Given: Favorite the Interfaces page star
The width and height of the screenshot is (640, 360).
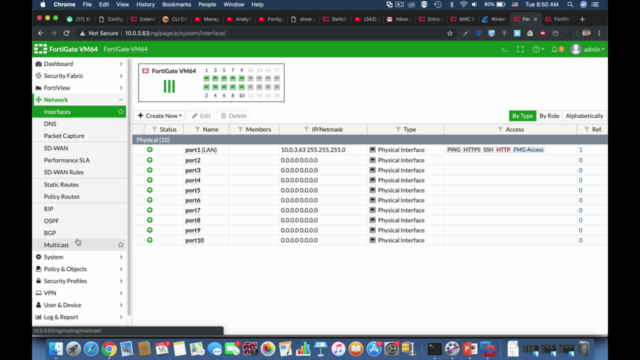Looking at the screenshot, I should point(121,112).
